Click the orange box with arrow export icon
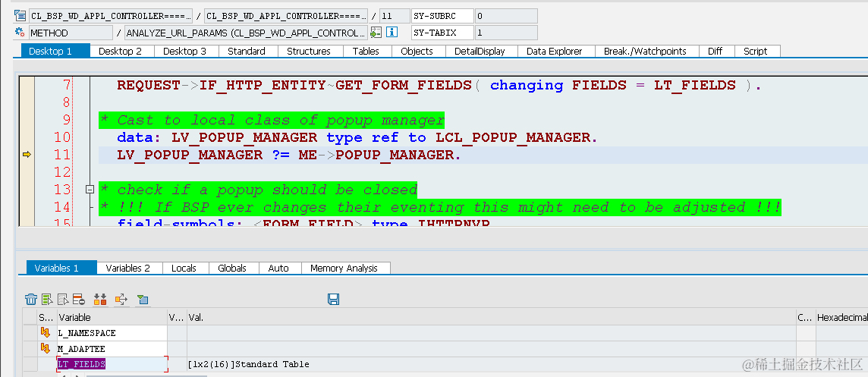This screenshot has height=377, width=868. tap(121, 300)
